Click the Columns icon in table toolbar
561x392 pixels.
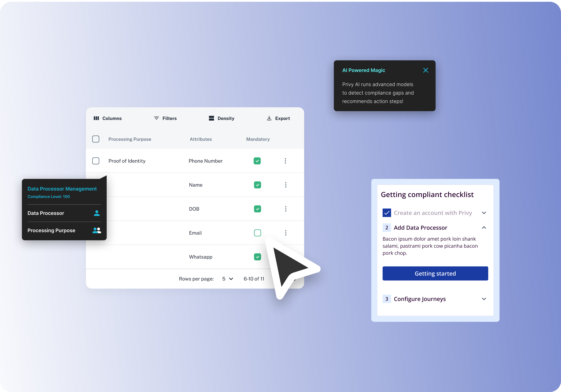pos(96,118)
